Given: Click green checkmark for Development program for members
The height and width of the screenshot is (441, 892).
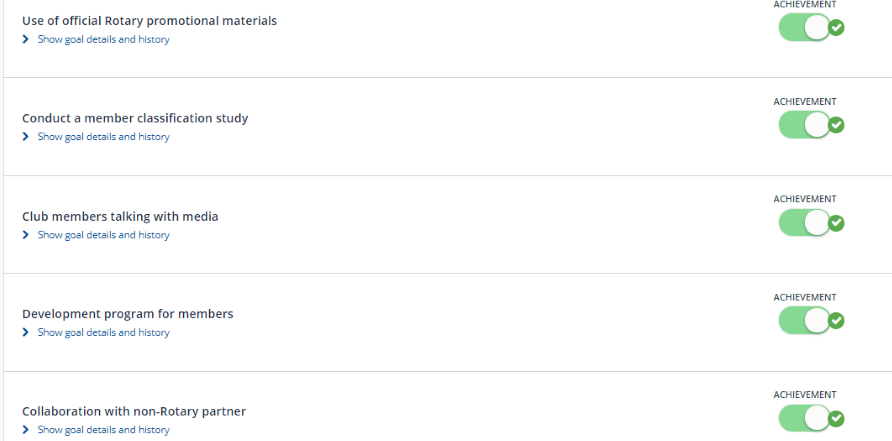Looking at the screenshot, I should (x=837, y=321).
